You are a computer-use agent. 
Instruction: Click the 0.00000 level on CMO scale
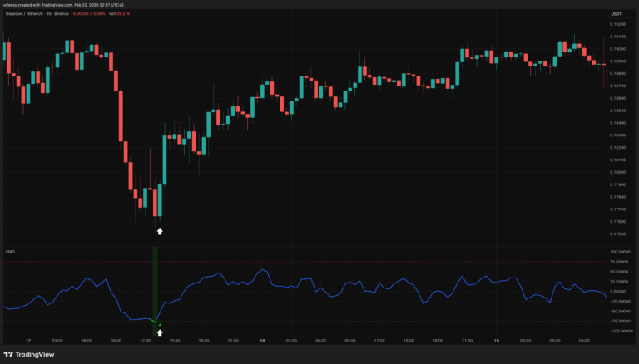(x=618, y=292)
